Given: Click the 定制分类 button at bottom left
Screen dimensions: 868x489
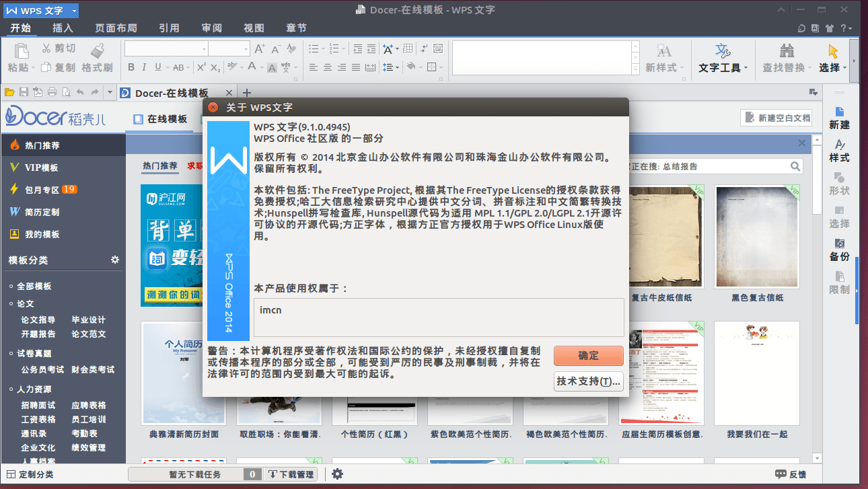Looking at the screenshot, I should point(30,474).
